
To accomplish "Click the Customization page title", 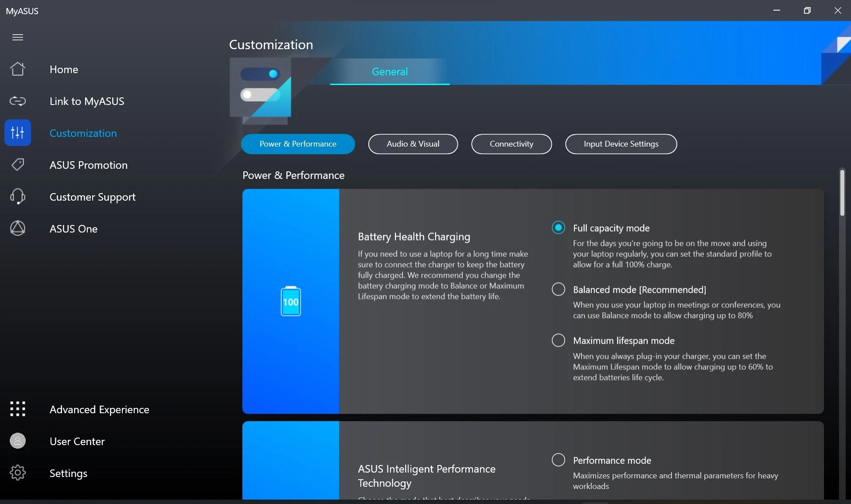I will (x=271, y=45).
